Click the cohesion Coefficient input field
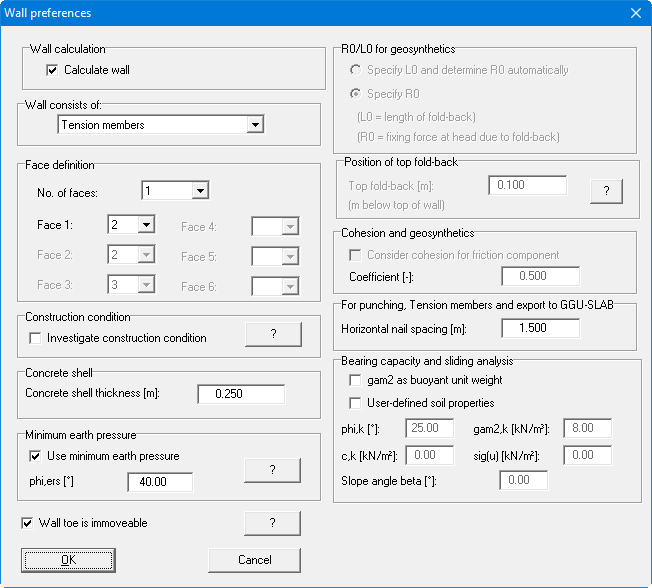 (x=539, y=276)
